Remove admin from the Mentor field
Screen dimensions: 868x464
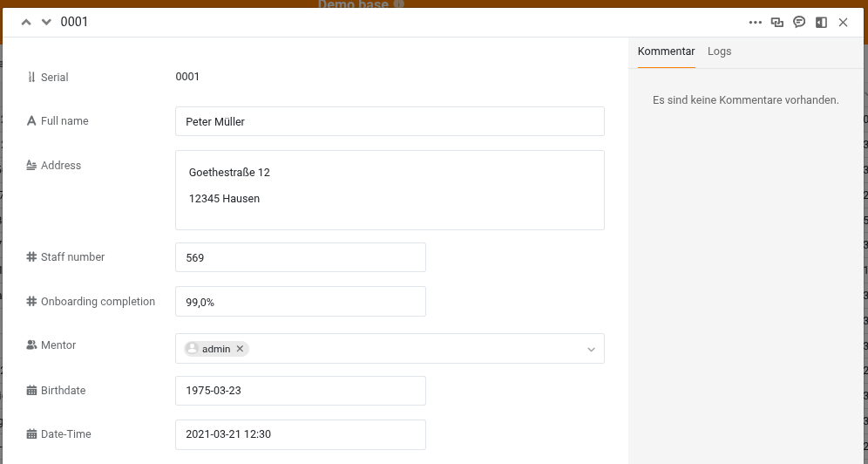[241, 349]
